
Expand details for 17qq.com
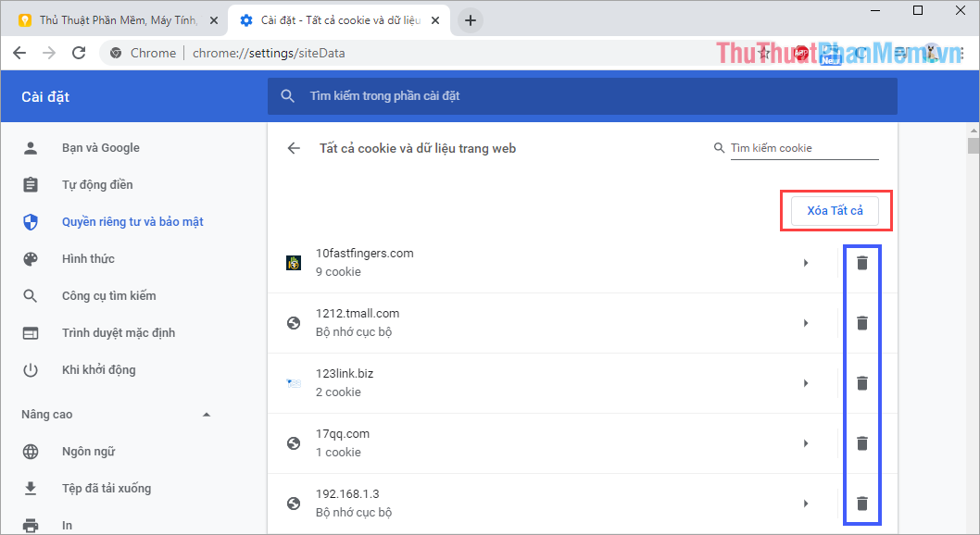tap(805, 442)
